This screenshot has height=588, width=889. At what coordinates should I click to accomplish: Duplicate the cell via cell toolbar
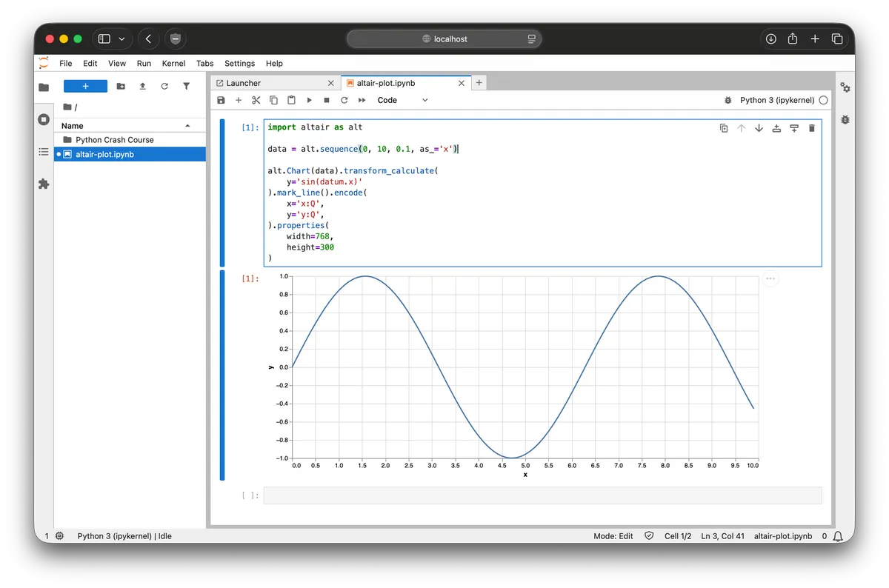[724, 128]
